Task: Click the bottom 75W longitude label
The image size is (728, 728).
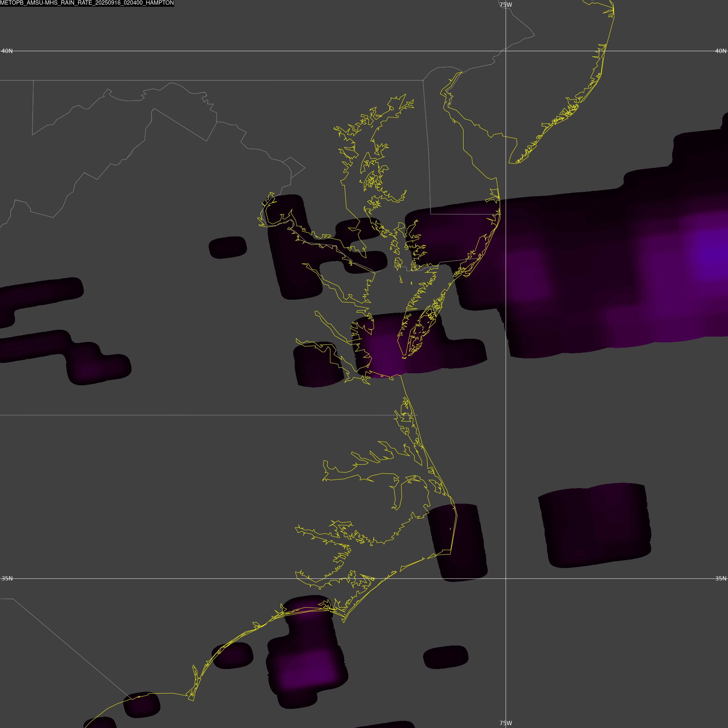Action: 506,723
